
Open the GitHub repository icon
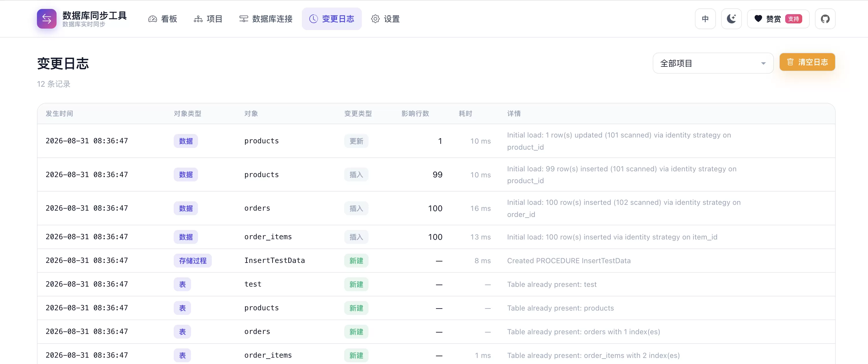coord(825,19)
